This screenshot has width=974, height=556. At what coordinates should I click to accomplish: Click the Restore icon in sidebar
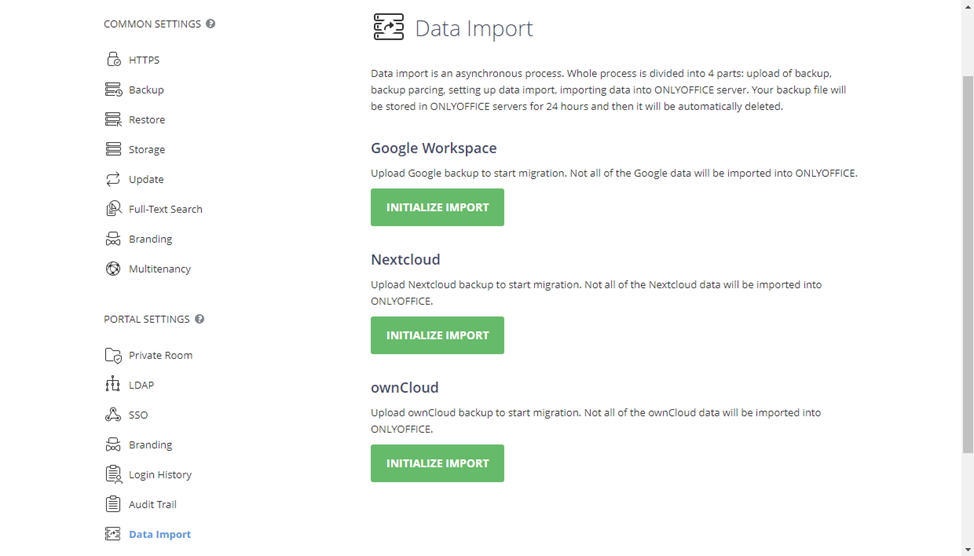[113, 119]
